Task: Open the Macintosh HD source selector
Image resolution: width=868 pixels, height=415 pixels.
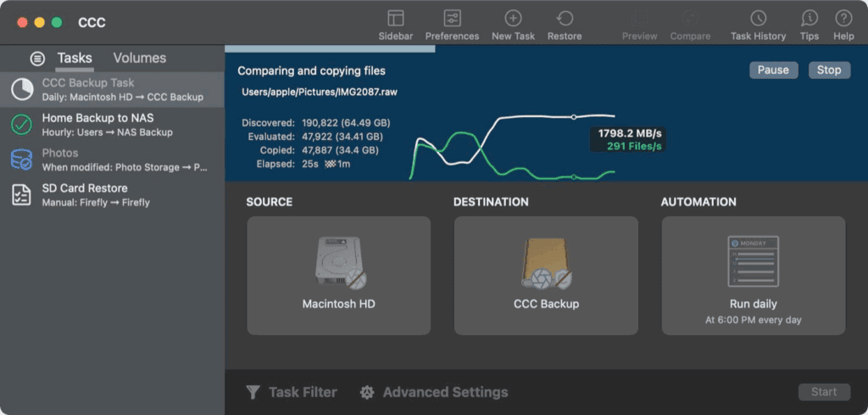Action: tap(338, 275)
